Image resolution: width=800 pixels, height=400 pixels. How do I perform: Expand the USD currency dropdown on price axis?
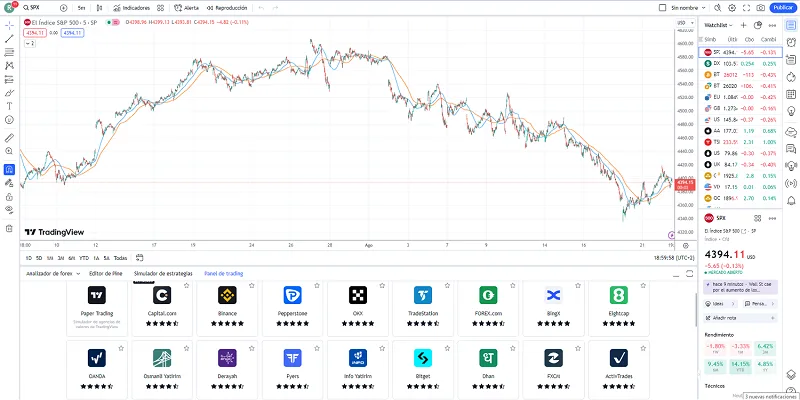click(x=685, y=23)
